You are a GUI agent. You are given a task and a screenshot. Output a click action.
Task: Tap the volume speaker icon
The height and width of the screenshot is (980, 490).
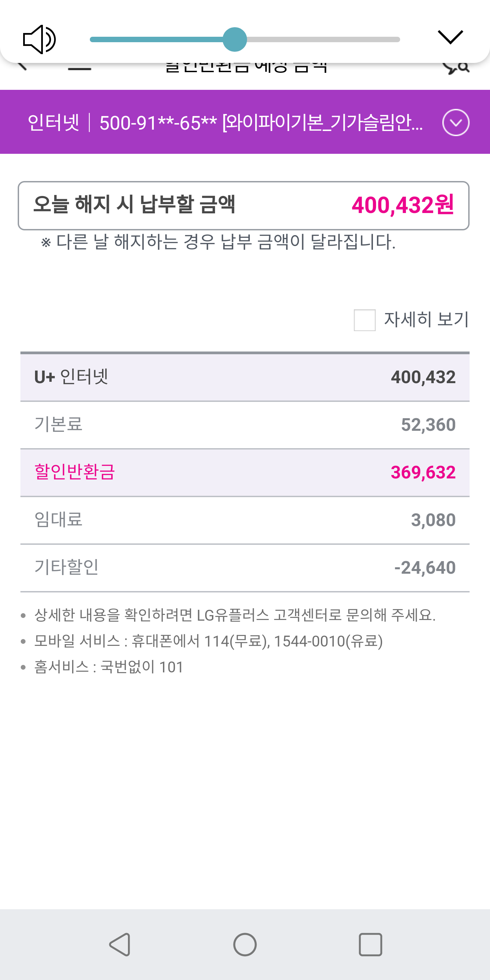pos(39,39)
